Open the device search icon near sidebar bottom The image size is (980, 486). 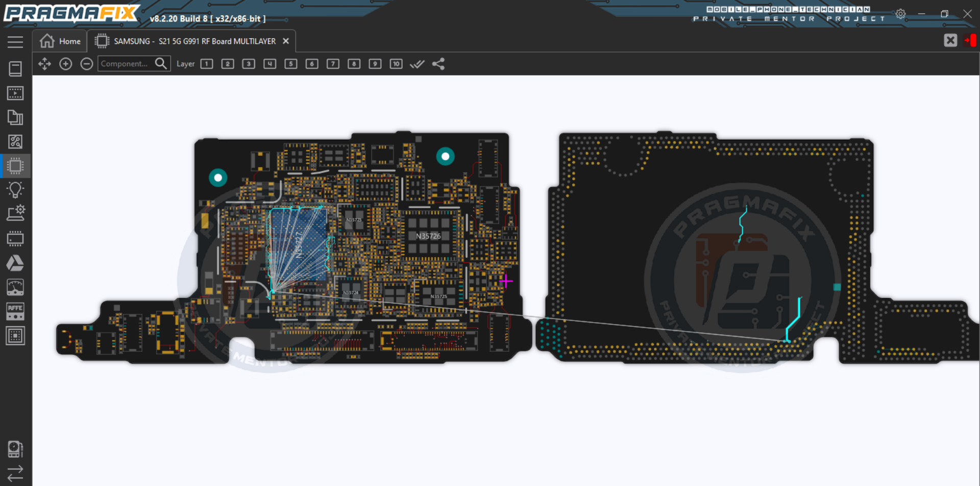coord(15,449)
